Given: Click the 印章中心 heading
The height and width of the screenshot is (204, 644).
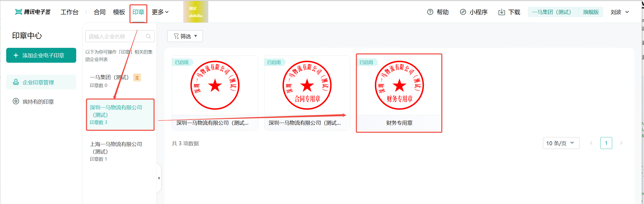Looking at the screenshot, I should [27, 36].
